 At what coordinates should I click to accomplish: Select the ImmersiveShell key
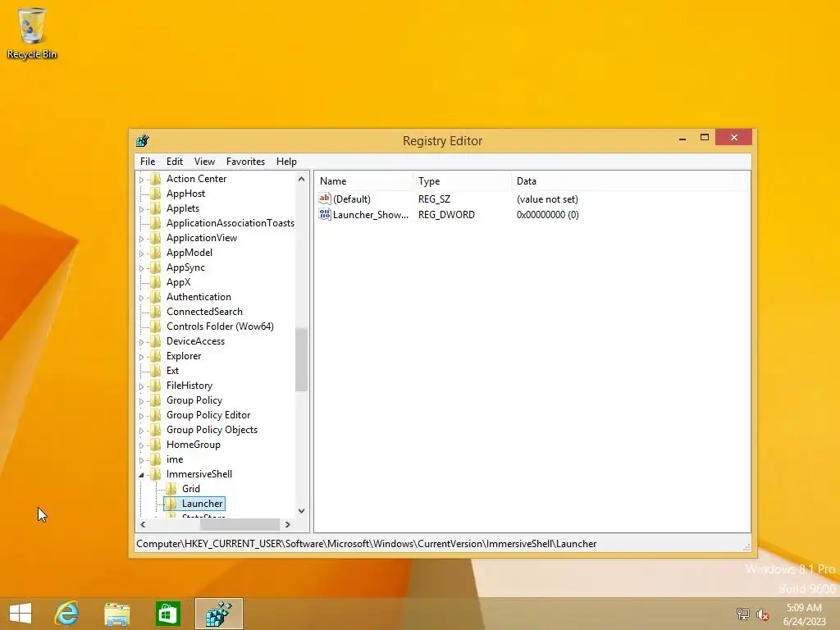(199, 473)
